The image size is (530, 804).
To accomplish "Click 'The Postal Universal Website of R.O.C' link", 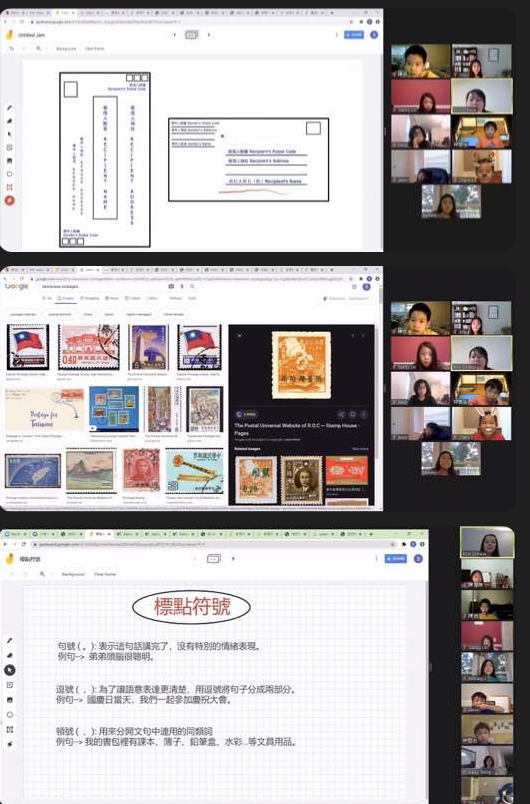I will [x=297, y=429].
